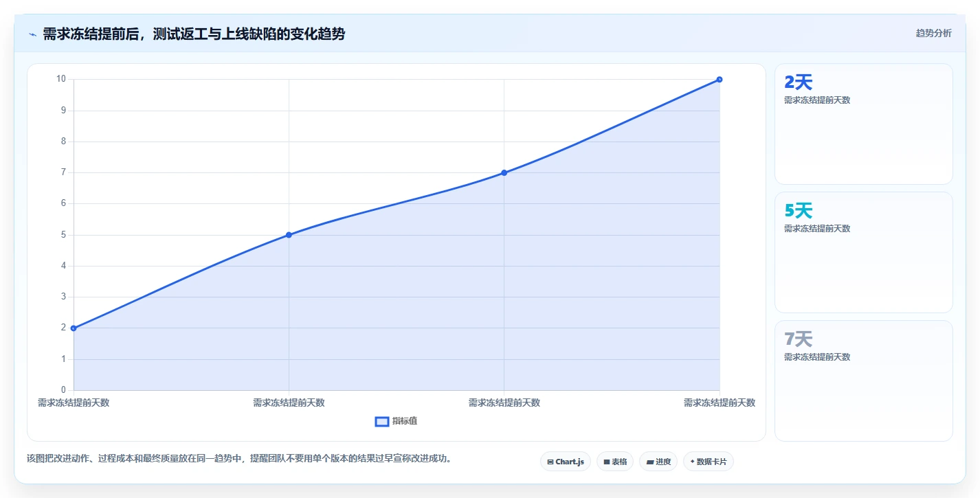This screenshot has width=980, height=498.
Task: Click 需求冻结提前天数 under the 7天 card
Action: [x=817, y=356]
